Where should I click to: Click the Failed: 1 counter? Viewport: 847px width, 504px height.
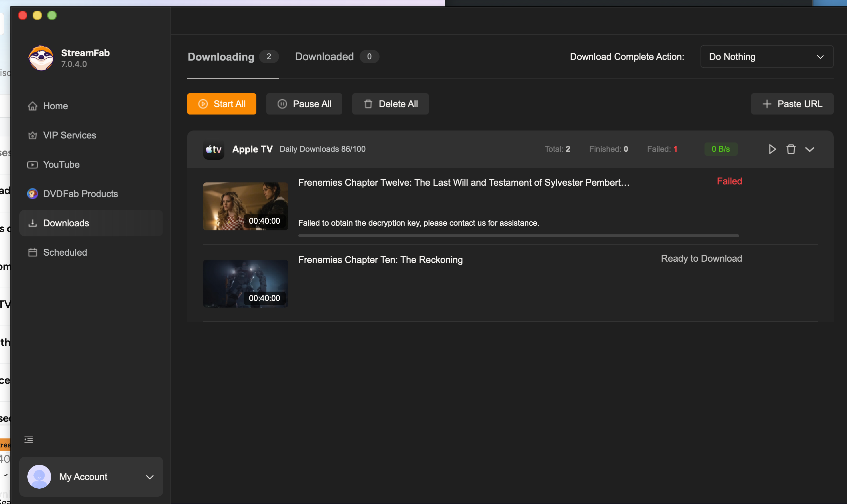(662, 149)
